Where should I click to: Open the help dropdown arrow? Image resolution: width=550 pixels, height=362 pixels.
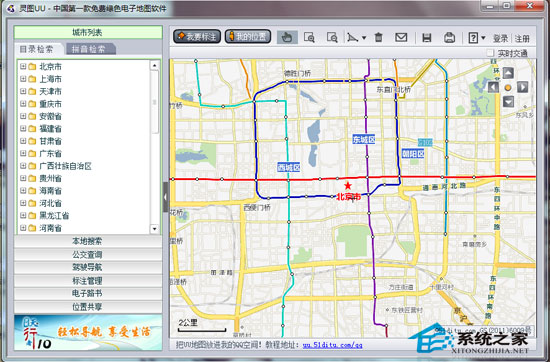click(x=483, y=38)
